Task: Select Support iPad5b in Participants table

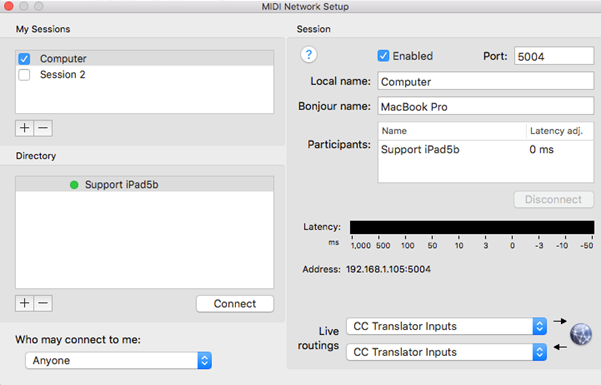Action: [x=420, y=150]
